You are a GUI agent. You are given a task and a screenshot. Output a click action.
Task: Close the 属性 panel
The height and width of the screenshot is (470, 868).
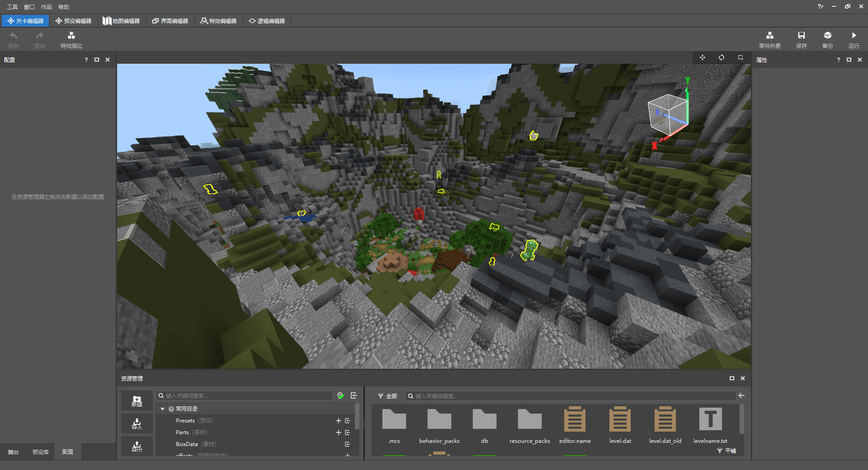[x=860, y=60]
